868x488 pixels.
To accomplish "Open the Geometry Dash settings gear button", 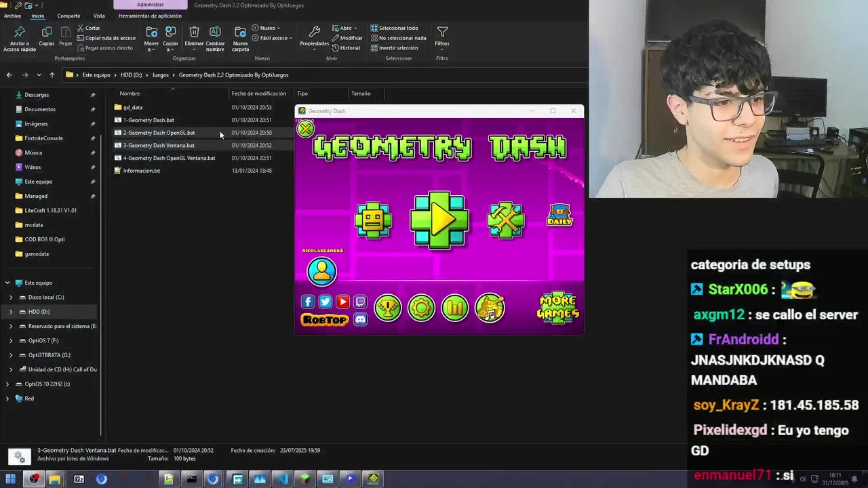I will [x=421, y=308].
